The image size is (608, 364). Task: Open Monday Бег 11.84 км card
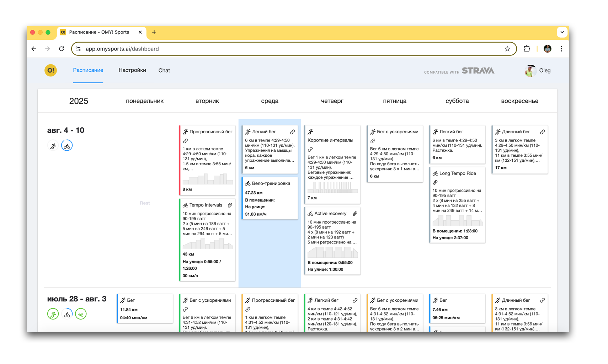(145, 309)
